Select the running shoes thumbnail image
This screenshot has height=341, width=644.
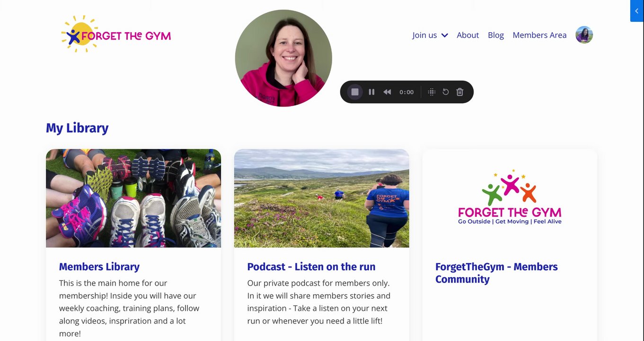coord(133,198)
